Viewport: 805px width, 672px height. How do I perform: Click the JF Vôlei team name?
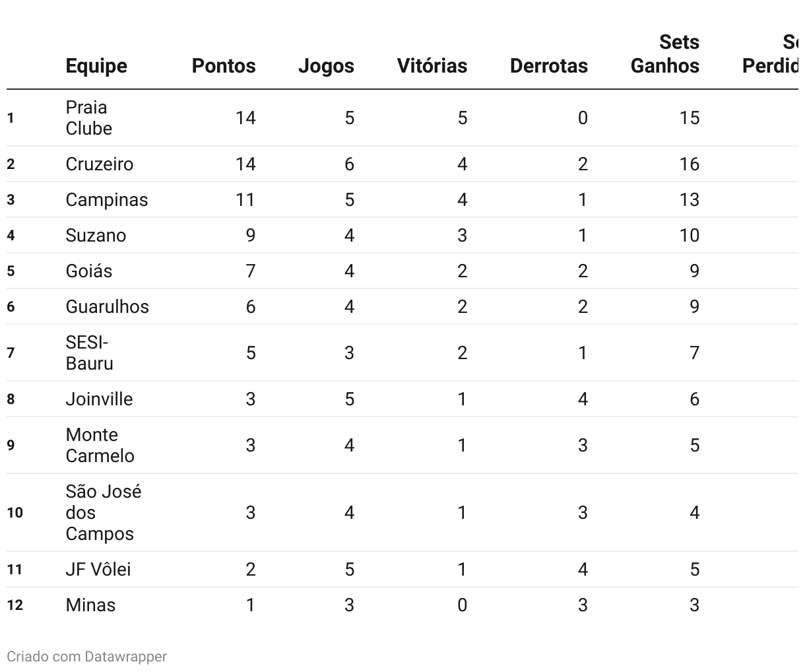click(98, 569)
